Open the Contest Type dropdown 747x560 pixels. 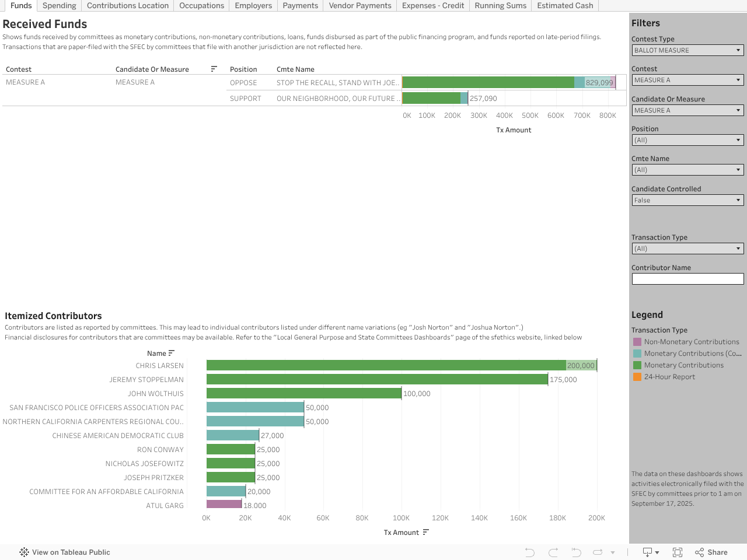pos(687,50)
